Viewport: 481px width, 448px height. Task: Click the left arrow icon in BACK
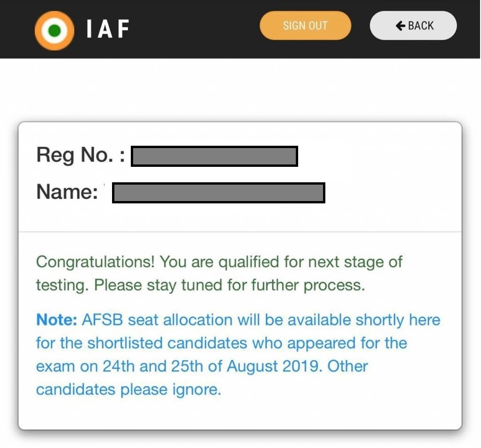tap(400, 25)
